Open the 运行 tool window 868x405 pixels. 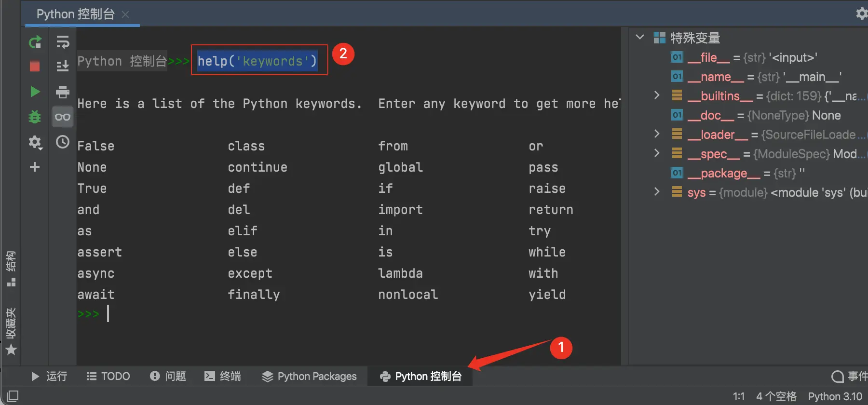pos(49,376)
